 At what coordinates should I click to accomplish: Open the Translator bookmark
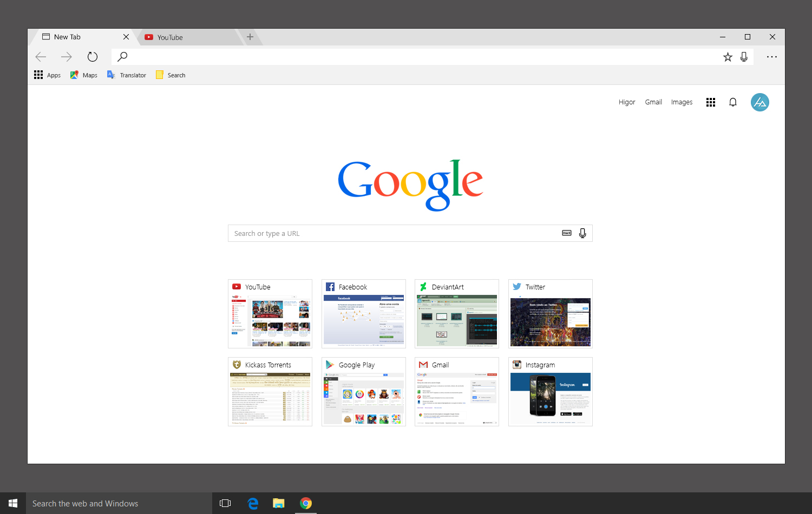click(x=127, y=75)
